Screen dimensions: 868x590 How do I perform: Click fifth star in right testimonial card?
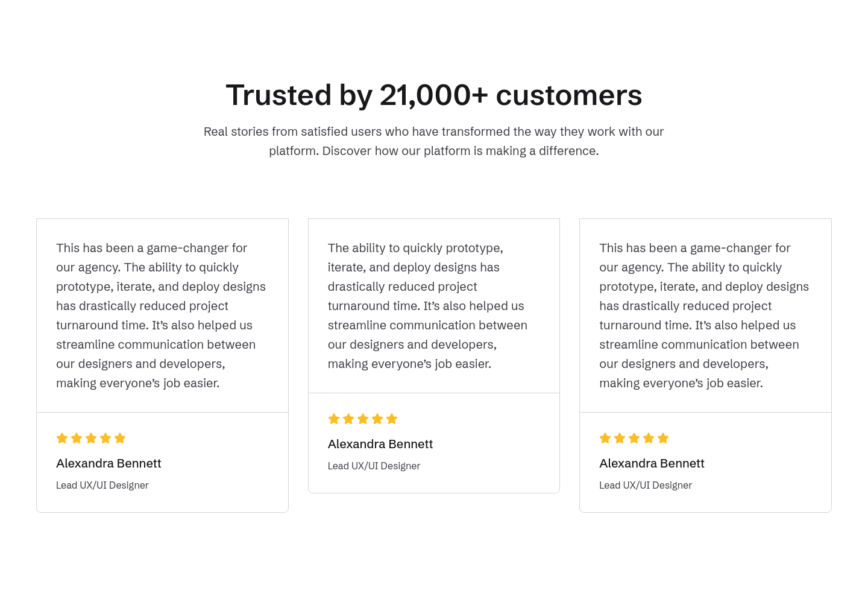point(663,438)
